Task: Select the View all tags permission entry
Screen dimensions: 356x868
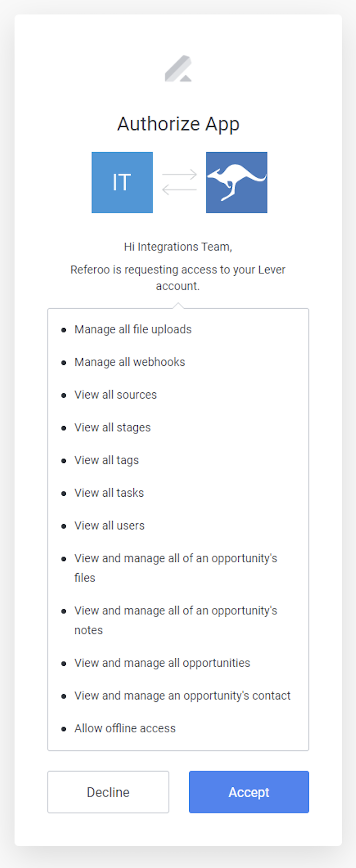Action: (x=106, y=460)
